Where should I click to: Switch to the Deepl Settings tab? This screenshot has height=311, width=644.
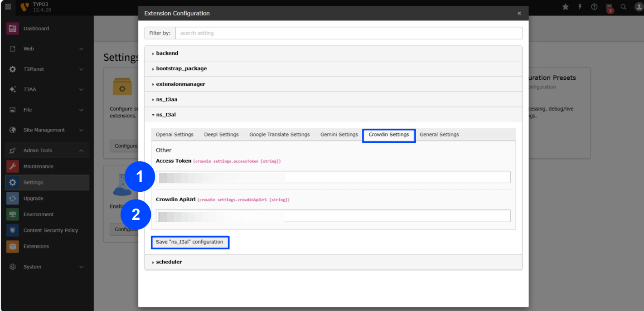(x=221, y=135)
